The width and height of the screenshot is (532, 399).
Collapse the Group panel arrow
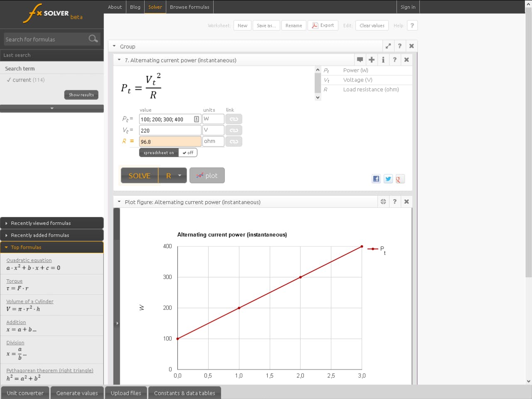tap(114, 46)
